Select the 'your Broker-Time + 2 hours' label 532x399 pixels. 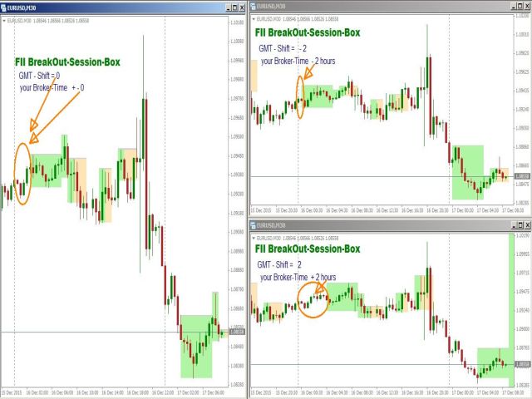pyautogui.click(x=298, y=277)
